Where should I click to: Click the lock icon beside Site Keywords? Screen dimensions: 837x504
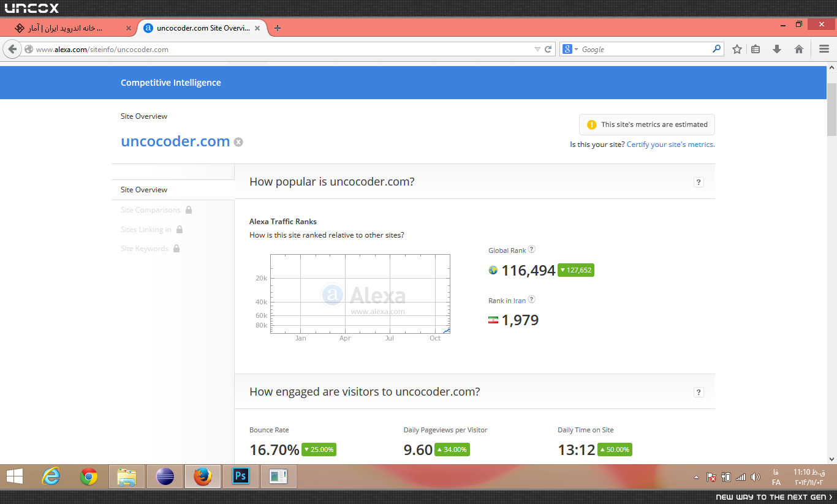(x=176, y=248)
